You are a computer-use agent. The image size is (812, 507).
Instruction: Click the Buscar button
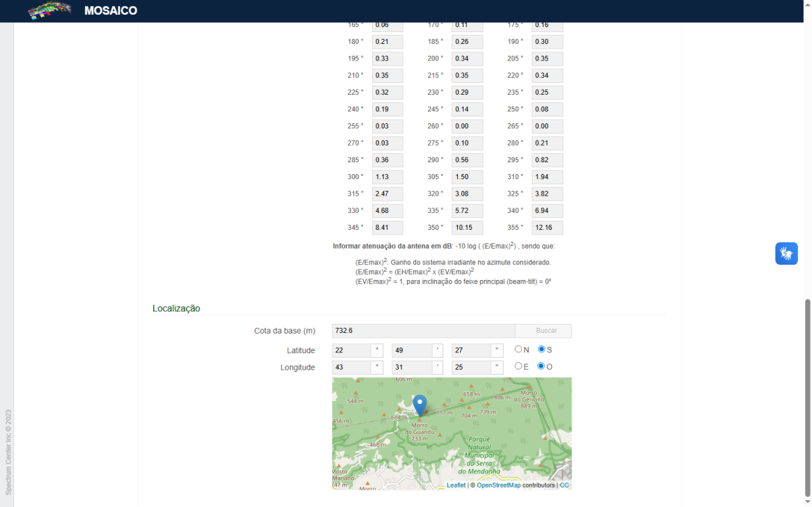(x=543, y=331)
